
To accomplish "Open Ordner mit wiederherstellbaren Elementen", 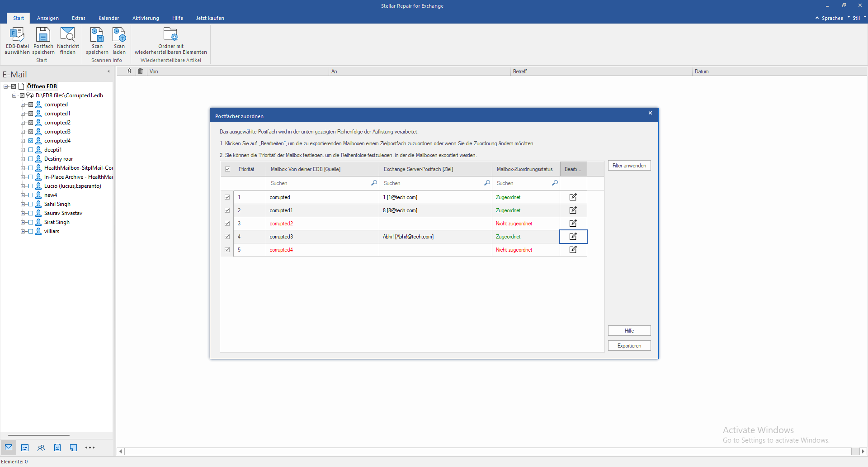I will pyautogui.click(x=171, y=41).
